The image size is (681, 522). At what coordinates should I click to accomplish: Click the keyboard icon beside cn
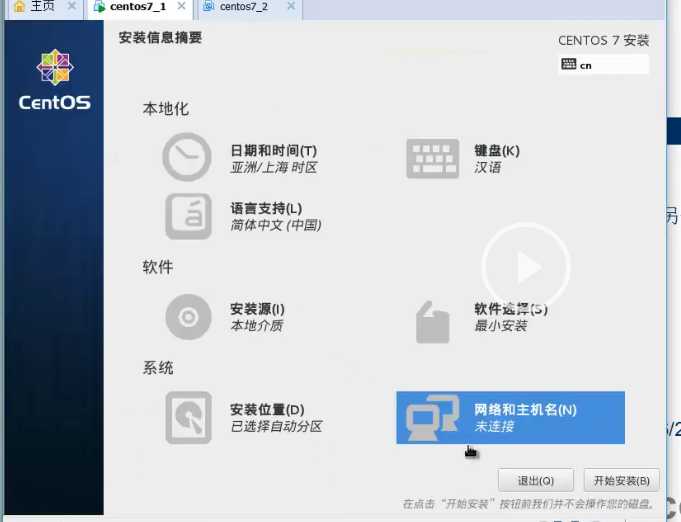click(569, 65)
